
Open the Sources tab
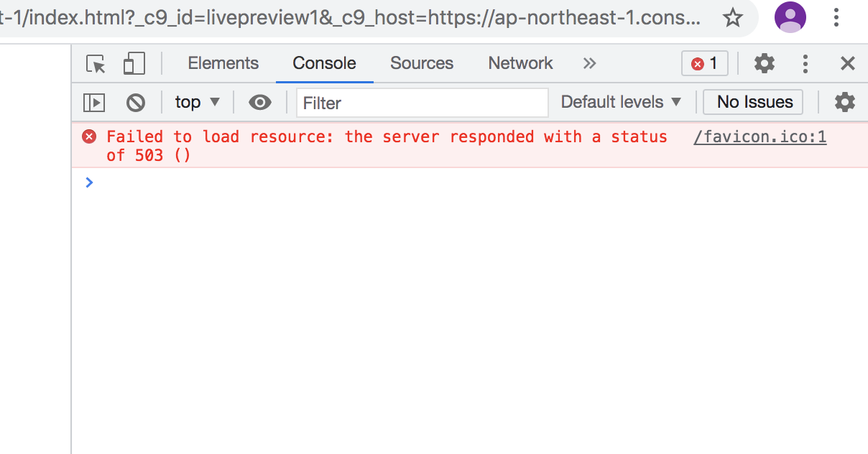422,63
